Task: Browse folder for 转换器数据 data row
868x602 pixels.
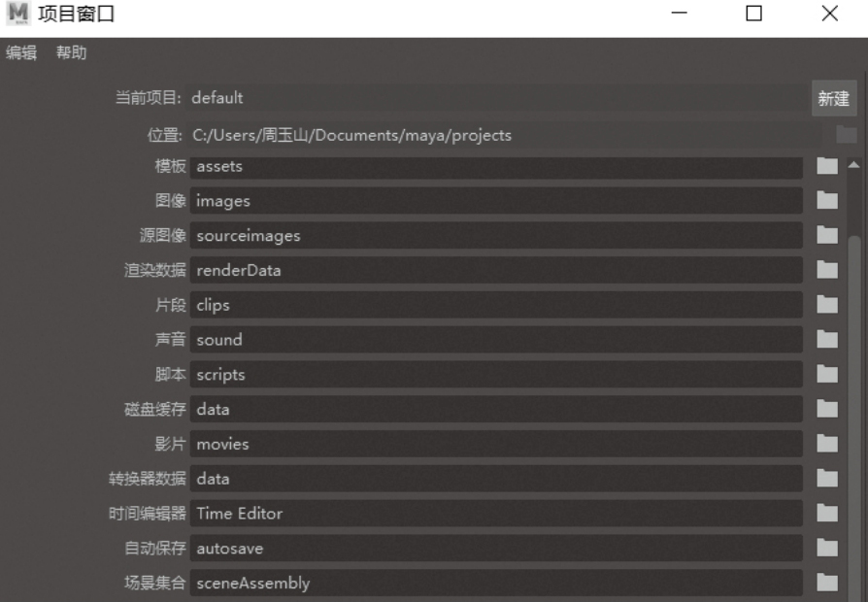Action: point(827,479)
